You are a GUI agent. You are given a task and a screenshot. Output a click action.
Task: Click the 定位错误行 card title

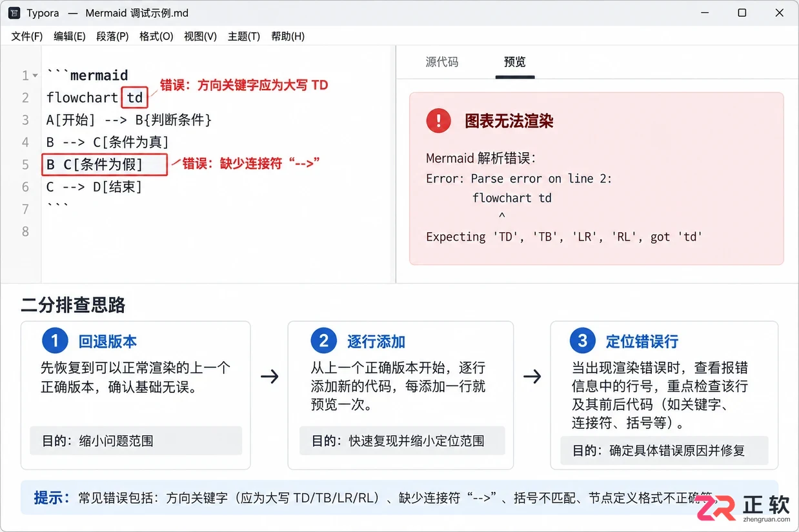642,341
